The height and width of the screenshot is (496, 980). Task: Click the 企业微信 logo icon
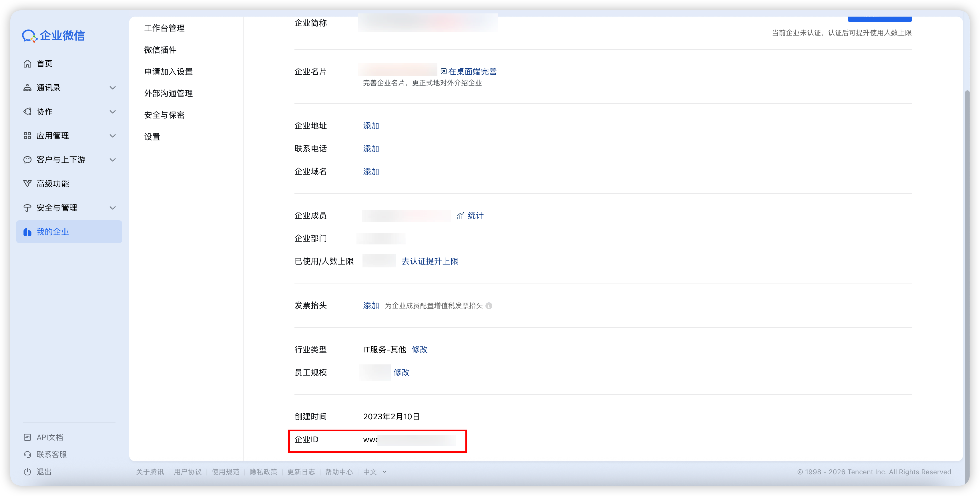tap(29, 36)
